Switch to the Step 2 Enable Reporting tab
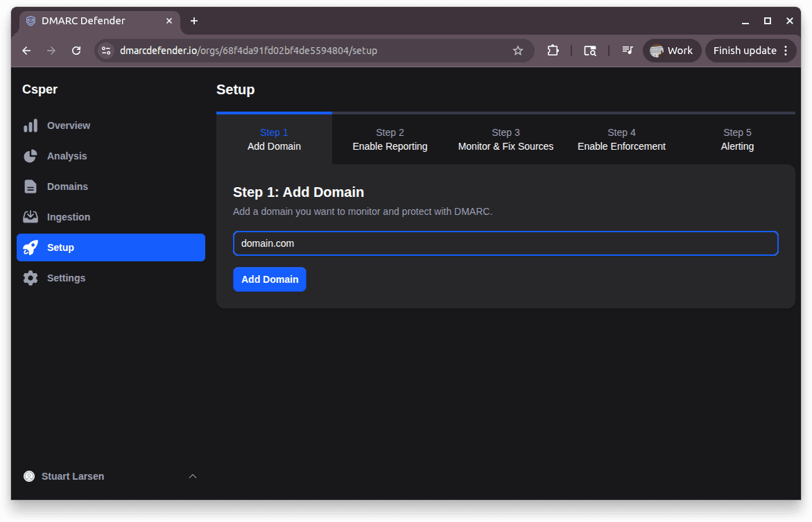This screenshot has width=812, height=522. point(390,139)
